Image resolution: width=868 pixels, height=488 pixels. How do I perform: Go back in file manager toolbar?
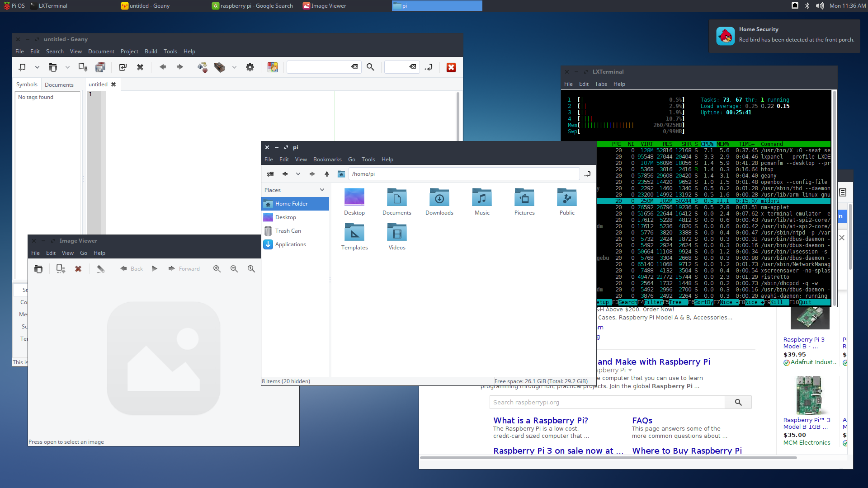point(285,174)
